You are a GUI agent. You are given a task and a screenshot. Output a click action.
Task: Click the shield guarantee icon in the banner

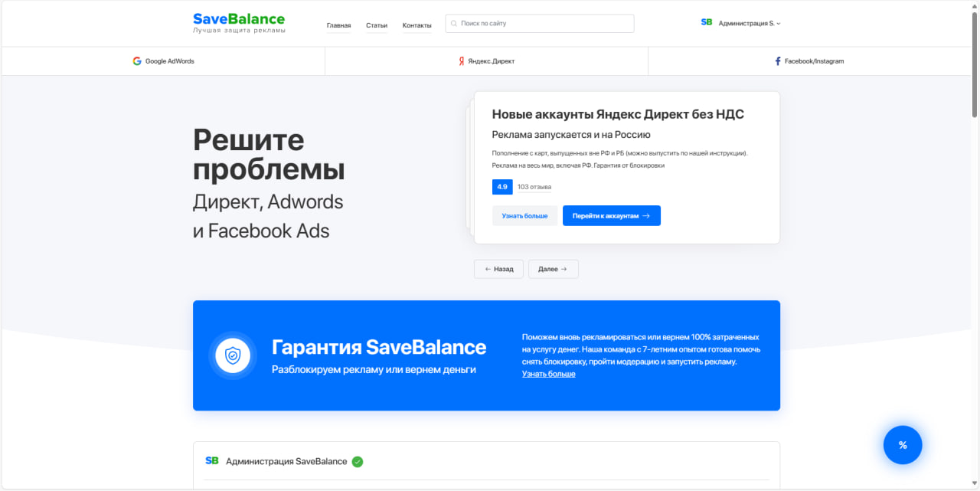[233, 355]
